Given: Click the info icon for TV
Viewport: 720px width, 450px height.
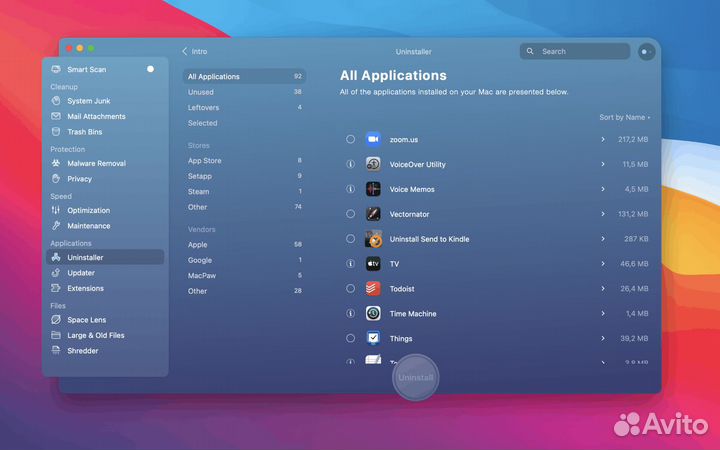Looking at the screenshot, I should (350, 264).
